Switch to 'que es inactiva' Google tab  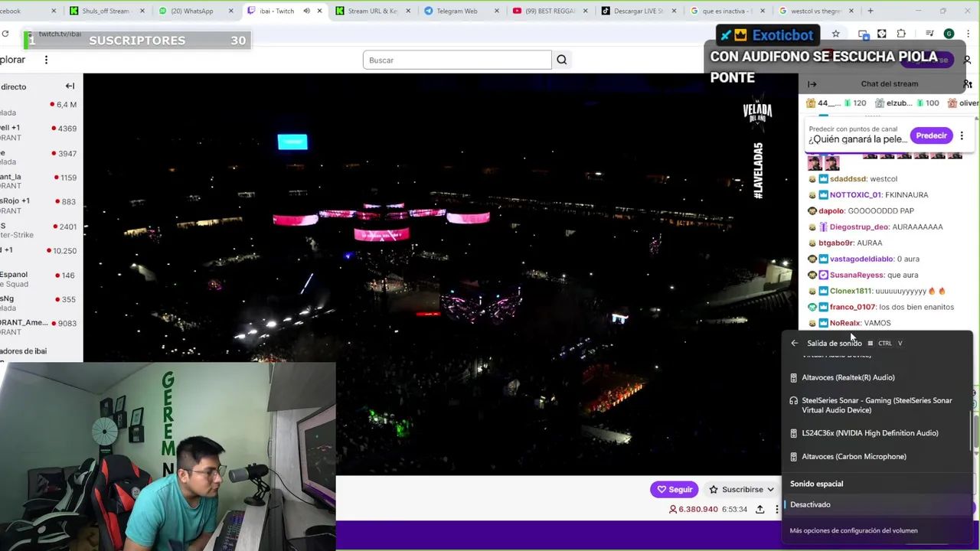727,11
